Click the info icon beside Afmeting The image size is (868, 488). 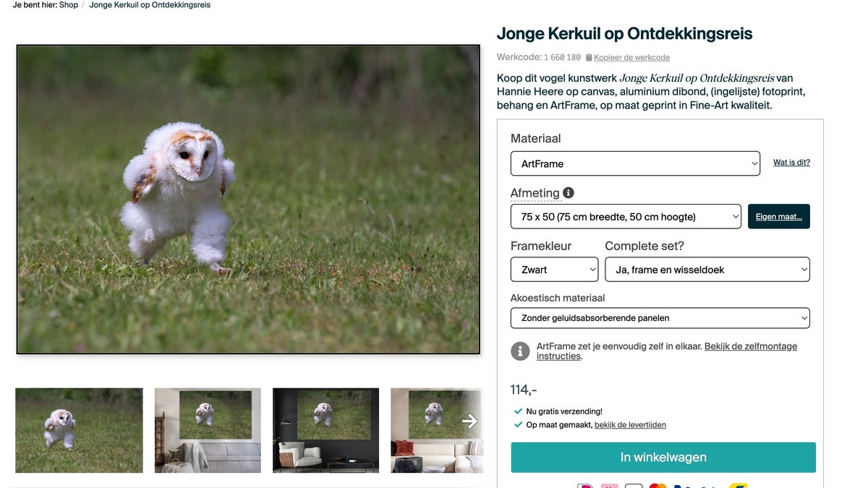point(569,193)
